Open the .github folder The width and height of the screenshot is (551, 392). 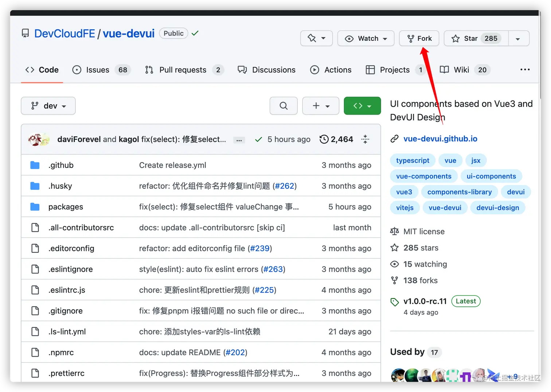[x=61, y=165]
